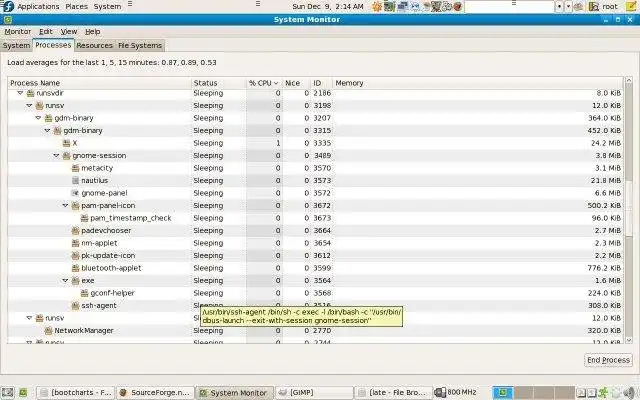
Task: Open the Monitor menu
Action: pyautogui.click(x=18, y=31)
